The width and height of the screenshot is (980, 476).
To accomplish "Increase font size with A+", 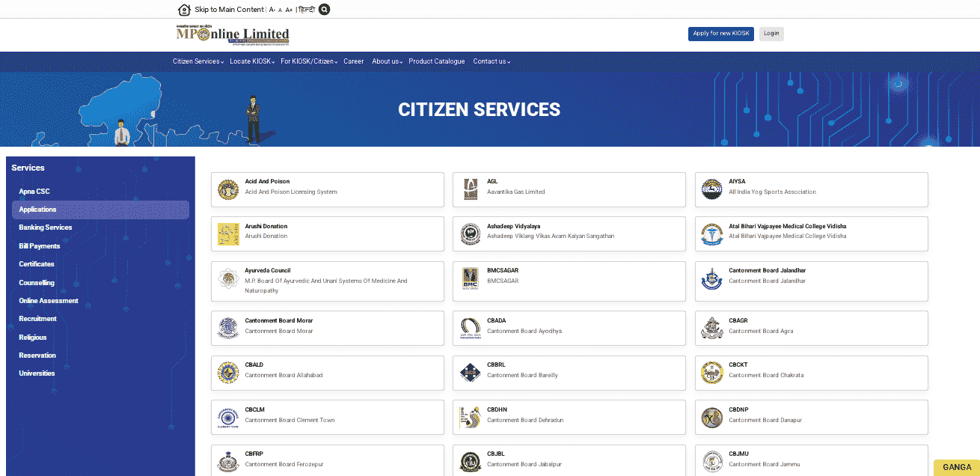I will tap(289, 10).
